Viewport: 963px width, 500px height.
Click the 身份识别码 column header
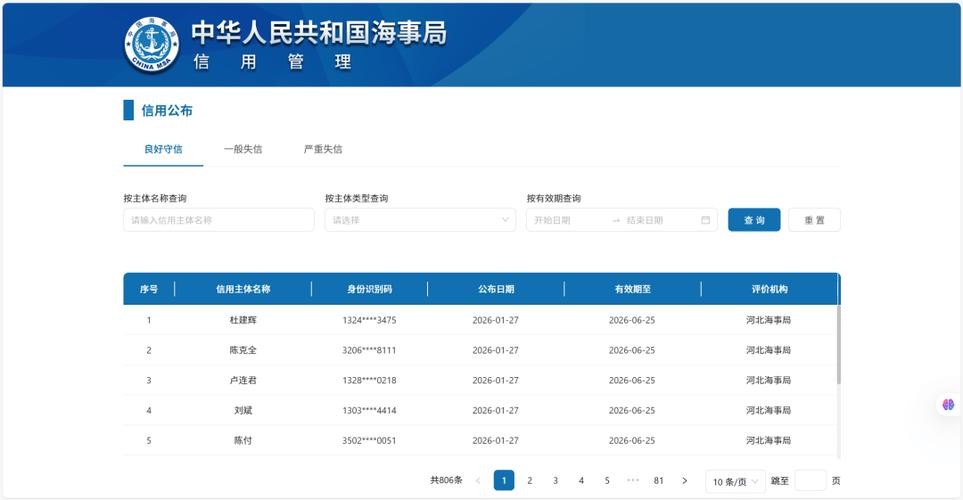(369, 289)
